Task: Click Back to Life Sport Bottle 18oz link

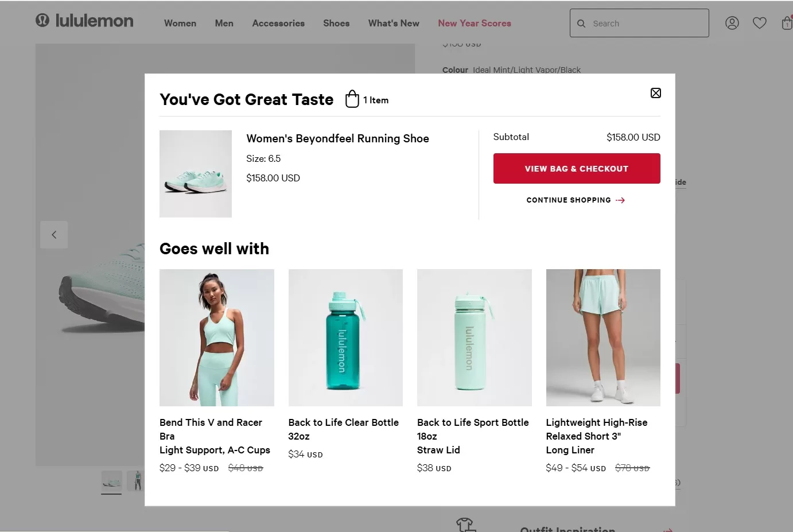Action: pyautogui.click(x=473, y=436)
